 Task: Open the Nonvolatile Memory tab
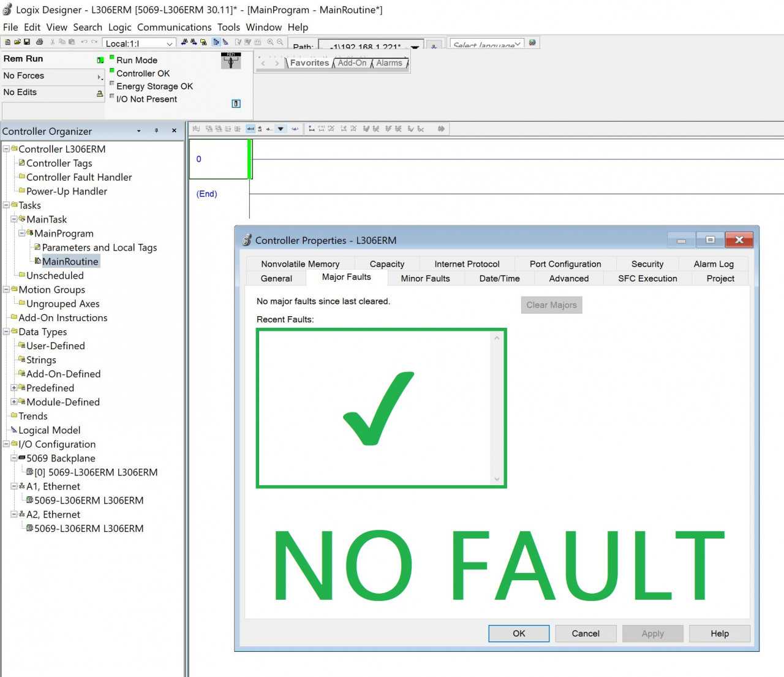click(300, 264)
